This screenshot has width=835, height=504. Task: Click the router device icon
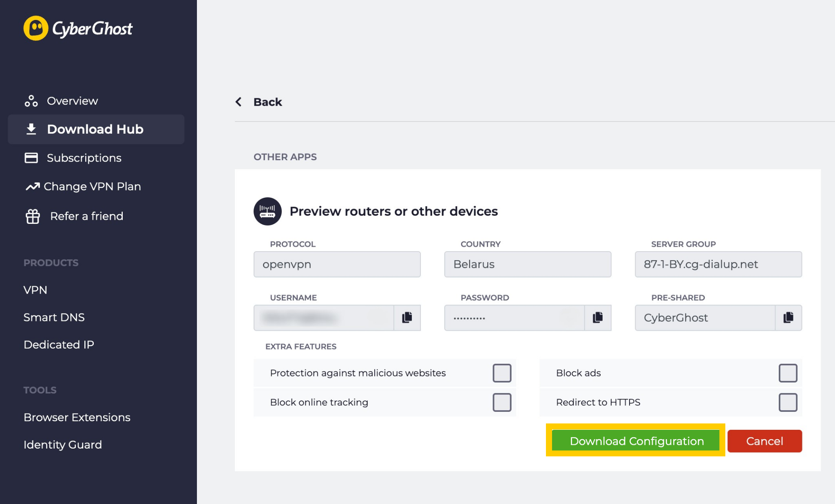click(x=267, y=211)
